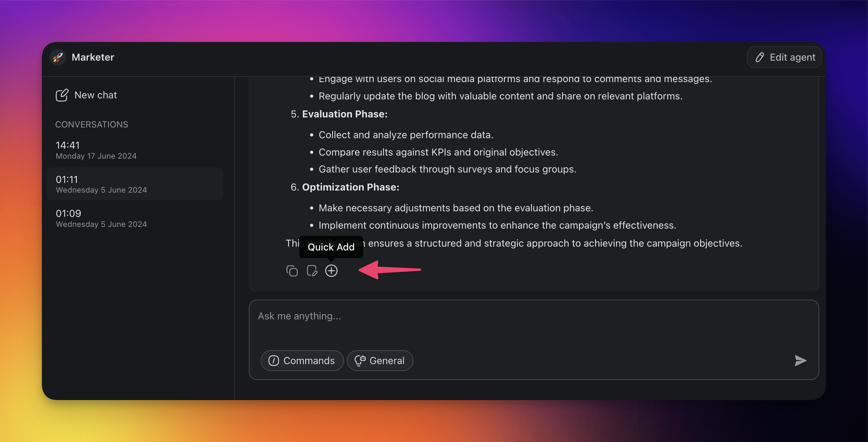Click the Edit agent button label
This screenshot has height=442, width=868.
792,57
